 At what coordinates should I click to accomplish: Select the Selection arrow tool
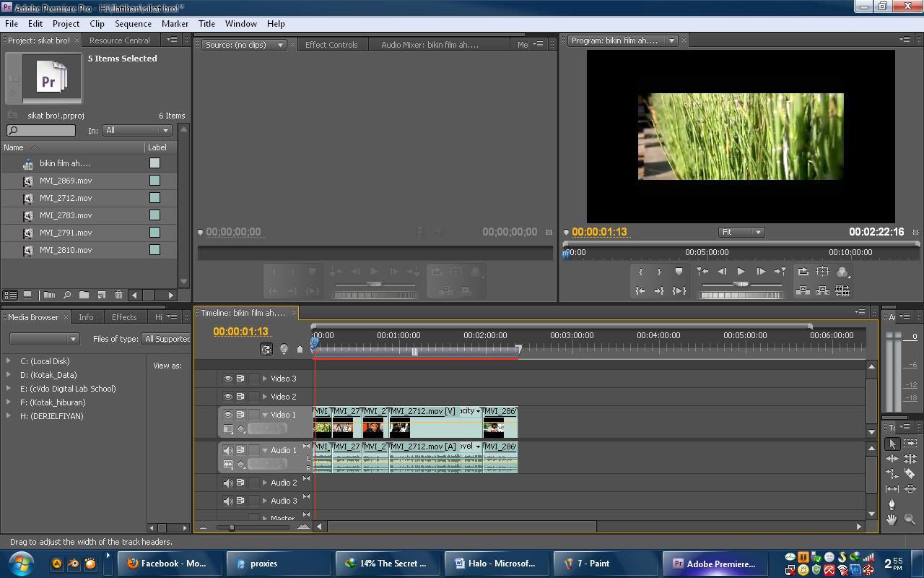pyautogui.click(x=892, y=444)
